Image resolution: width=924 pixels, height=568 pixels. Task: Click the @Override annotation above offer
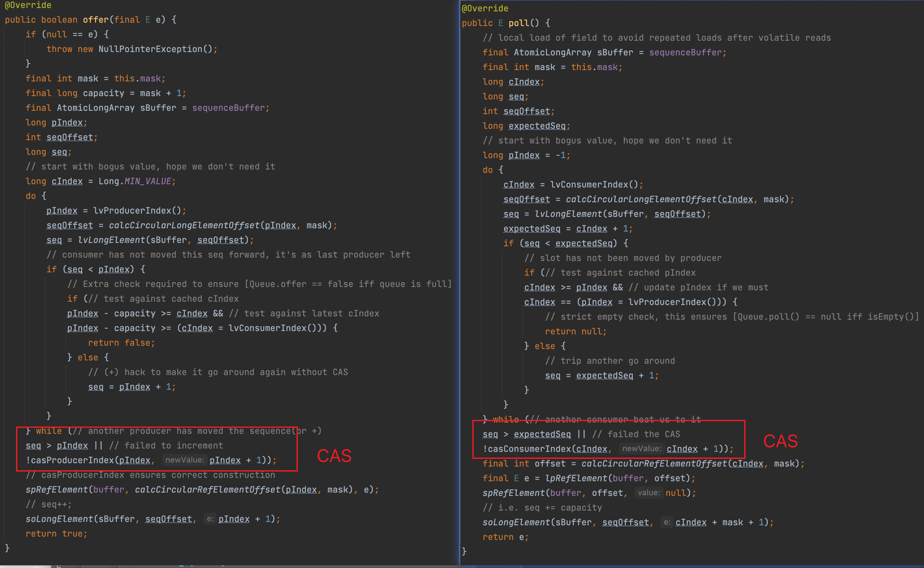coord(28,5)
